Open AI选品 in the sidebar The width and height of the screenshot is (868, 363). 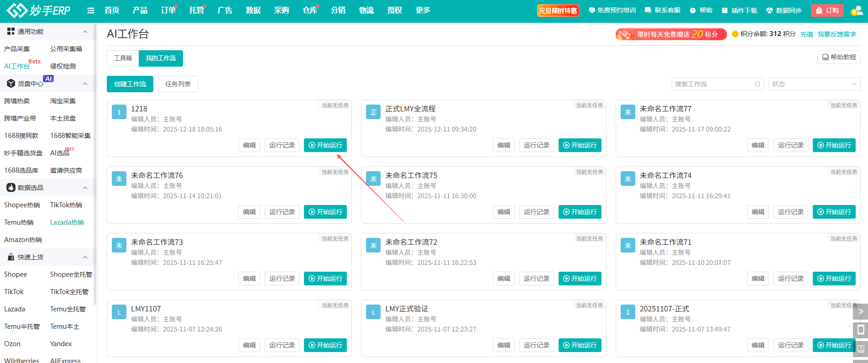pos(60,153)
